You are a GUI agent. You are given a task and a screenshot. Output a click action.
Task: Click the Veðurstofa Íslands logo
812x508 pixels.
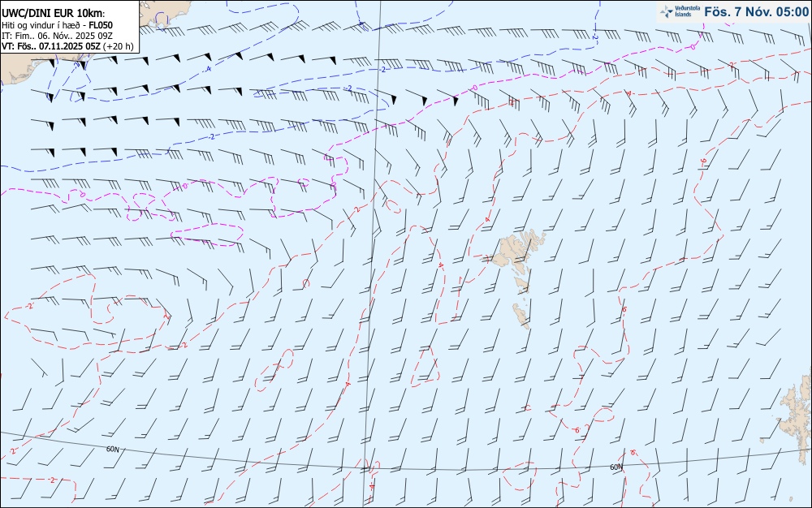(x=680, y=11)
